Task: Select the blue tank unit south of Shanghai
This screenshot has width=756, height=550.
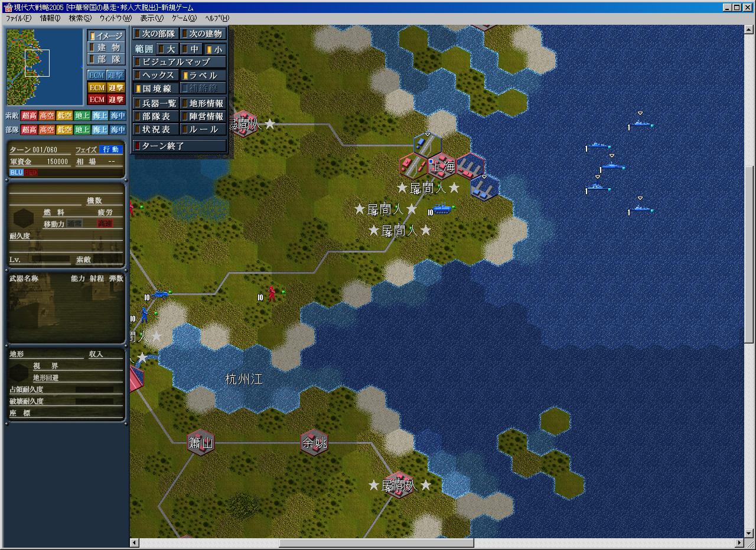Action: (442, 208)
